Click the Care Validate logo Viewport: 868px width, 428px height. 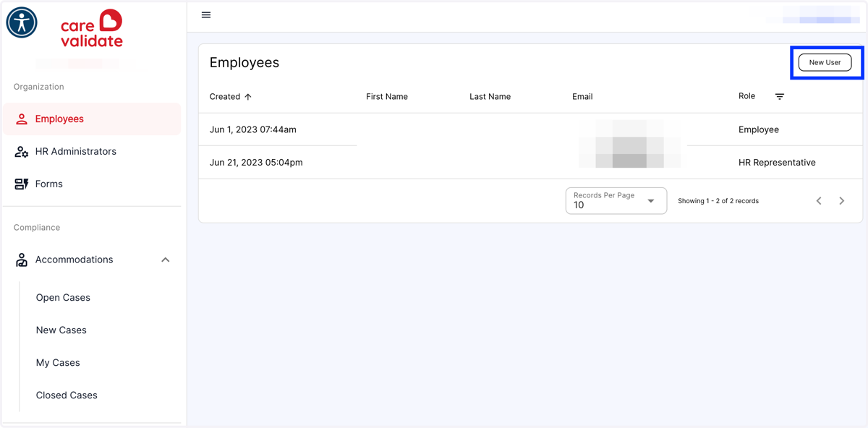(92, 29)
